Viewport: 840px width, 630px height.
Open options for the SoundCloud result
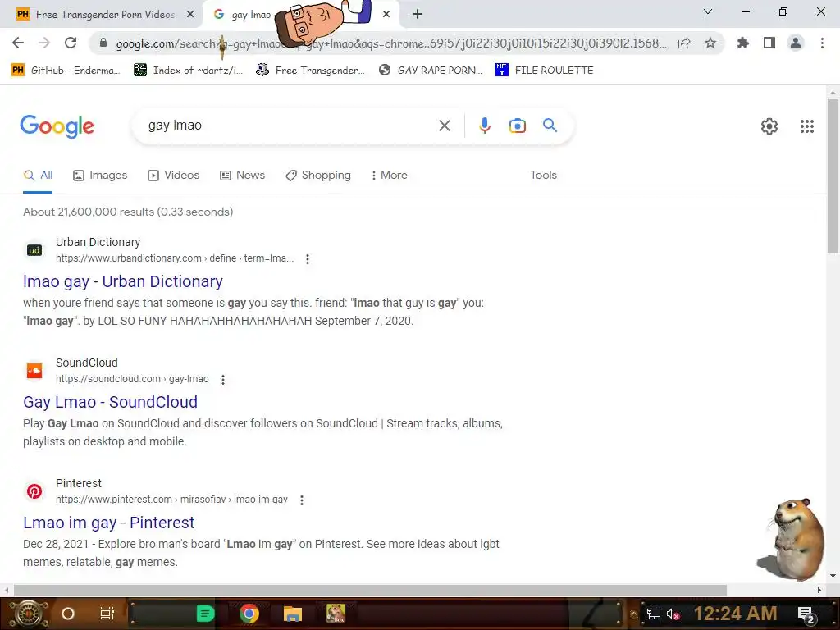point(223,380)
